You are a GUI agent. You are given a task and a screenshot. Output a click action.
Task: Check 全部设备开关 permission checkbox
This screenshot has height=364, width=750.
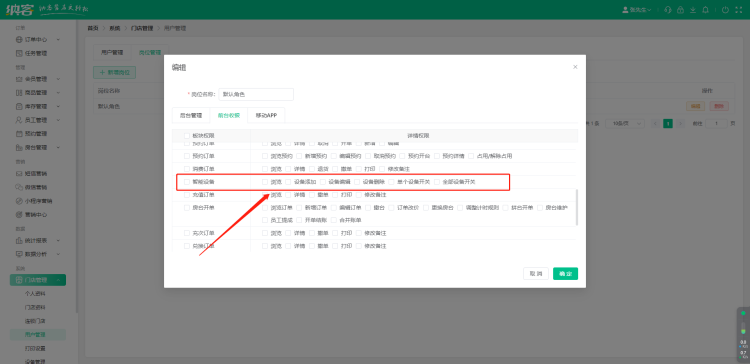[437, 182]
